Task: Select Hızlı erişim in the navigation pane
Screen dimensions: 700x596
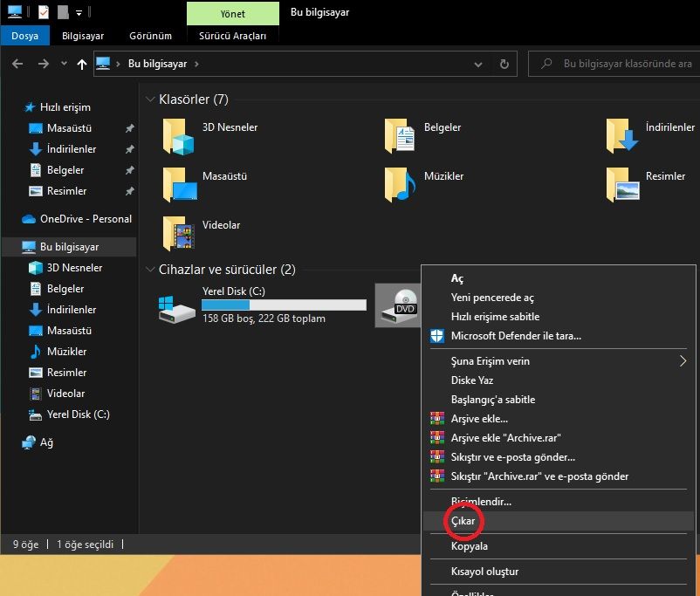Action: click(65, 107)
